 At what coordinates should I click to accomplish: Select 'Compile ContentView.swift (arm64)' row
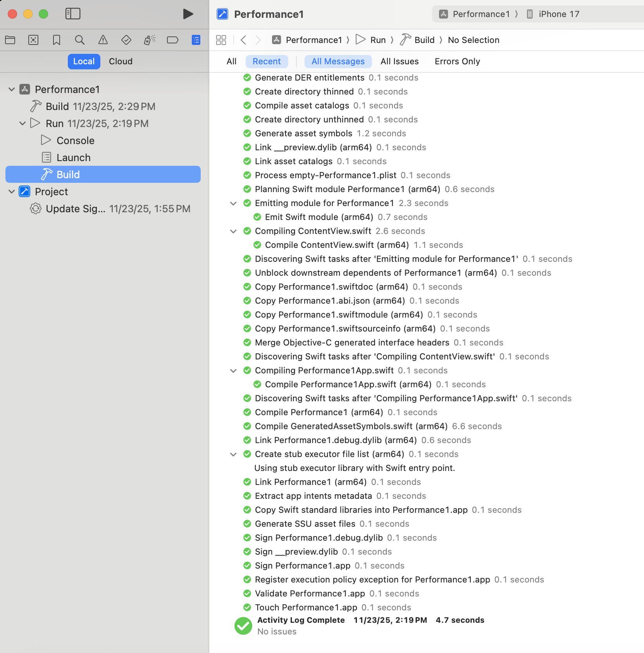(358, 245)
